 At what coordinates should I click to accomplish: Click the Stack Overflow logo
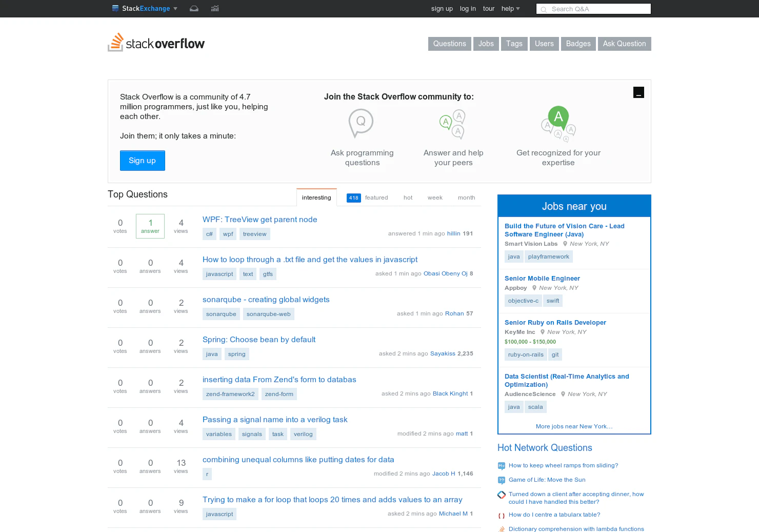coord(156,43)
